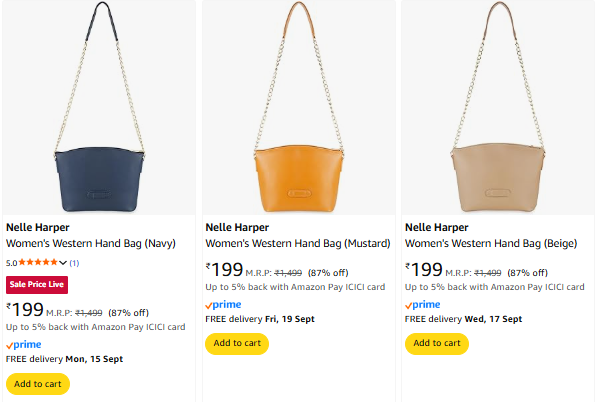Click the ₹199 price of the mustard bag
The image size is (600, 402).
coord(226,270)
